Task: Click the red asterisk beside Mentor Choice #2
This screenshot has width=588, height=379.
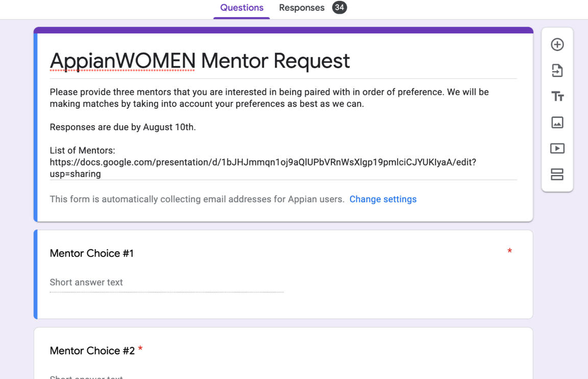Action: [x=140, y=349]
